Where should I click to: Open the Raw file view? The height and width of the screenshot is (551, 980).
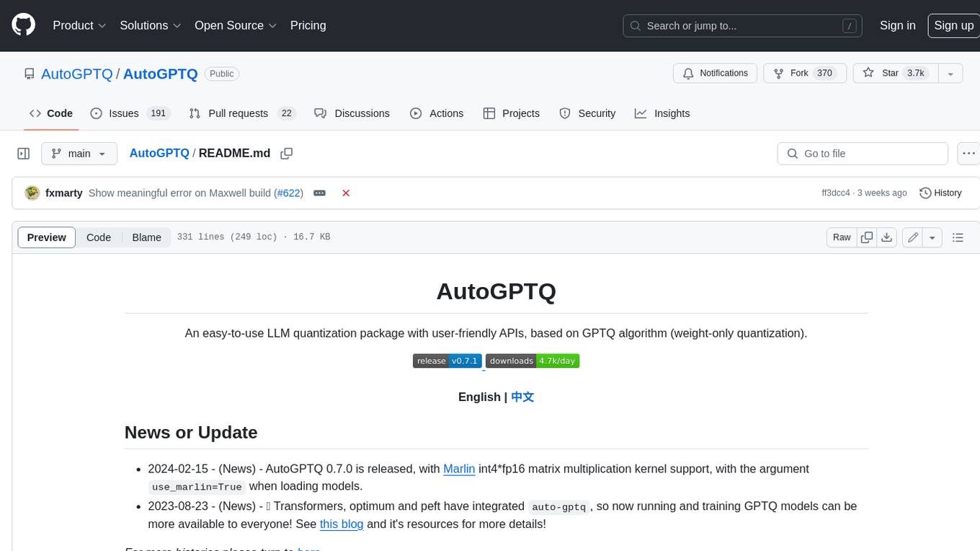pos(842,237)
